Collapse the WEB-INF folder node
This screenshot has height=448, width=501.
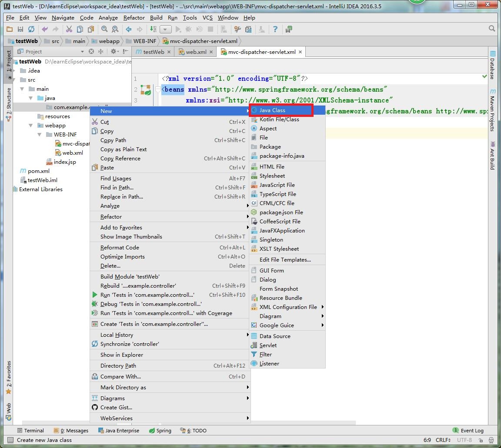[x=39, y=135]
